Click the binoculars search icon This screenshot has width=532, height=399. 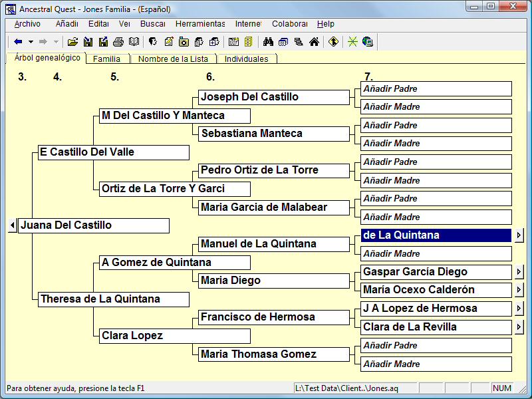[x=269, y=42]
